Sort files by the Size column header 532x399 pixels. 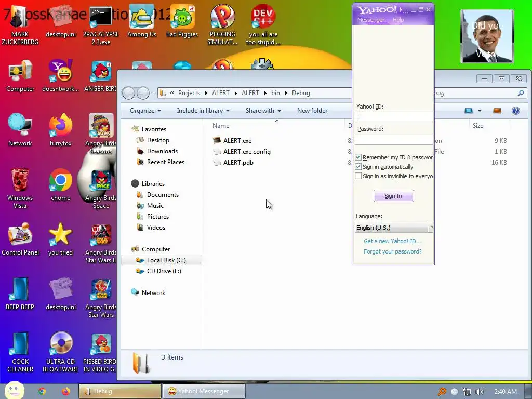(478, 126)
